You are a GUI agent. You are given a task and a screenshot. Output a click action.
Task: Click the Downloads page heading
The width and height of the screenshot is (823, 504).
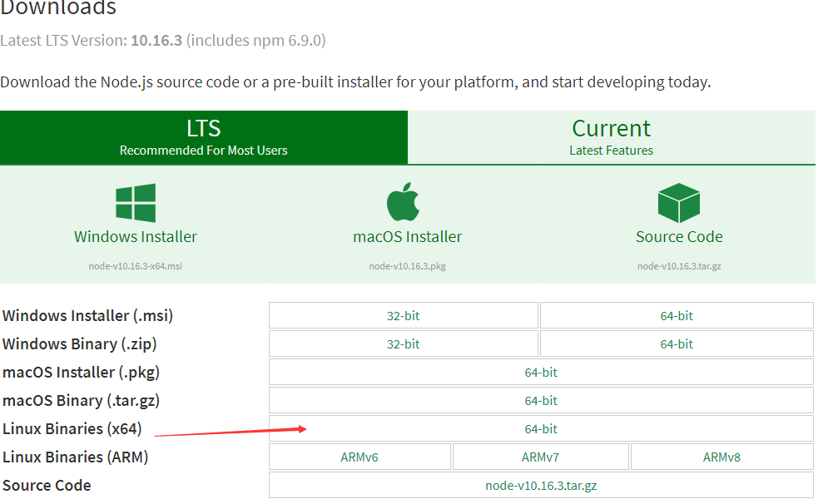58,7
